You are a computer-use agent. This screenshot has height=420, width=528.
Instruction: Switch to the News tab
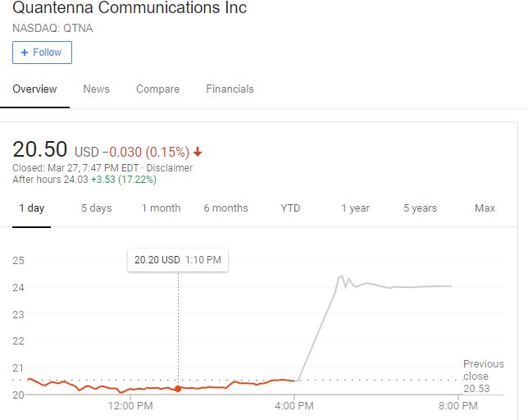pyautogui.click(x=96, y=89)
